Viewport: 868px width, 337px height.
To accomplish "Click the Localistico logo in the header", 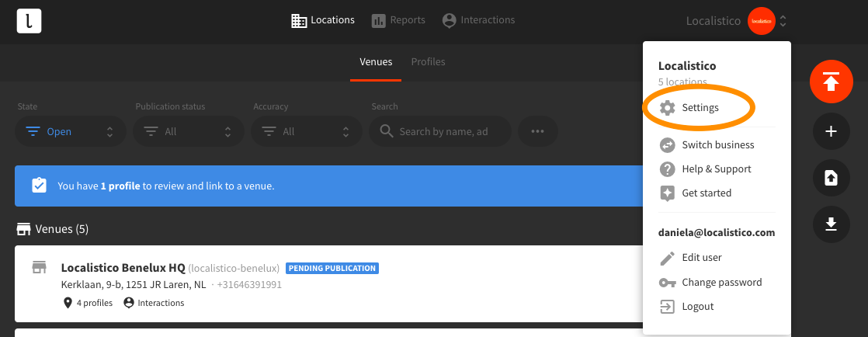I will coord(29,21).
